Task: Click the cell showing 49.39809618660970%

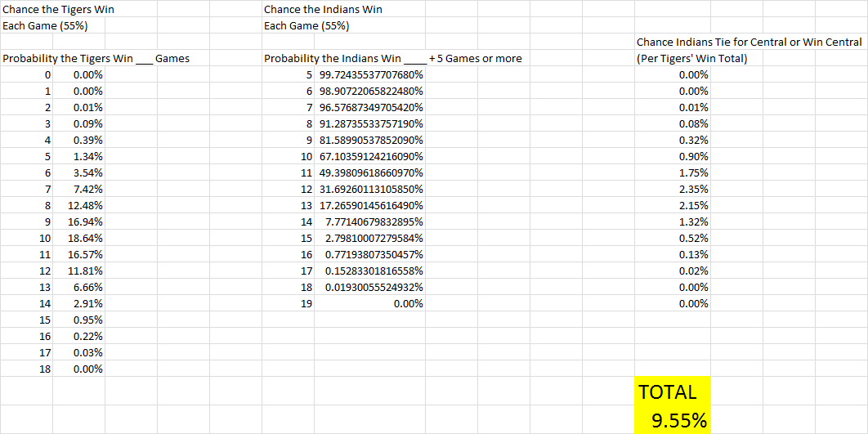Action: point(370,172)
